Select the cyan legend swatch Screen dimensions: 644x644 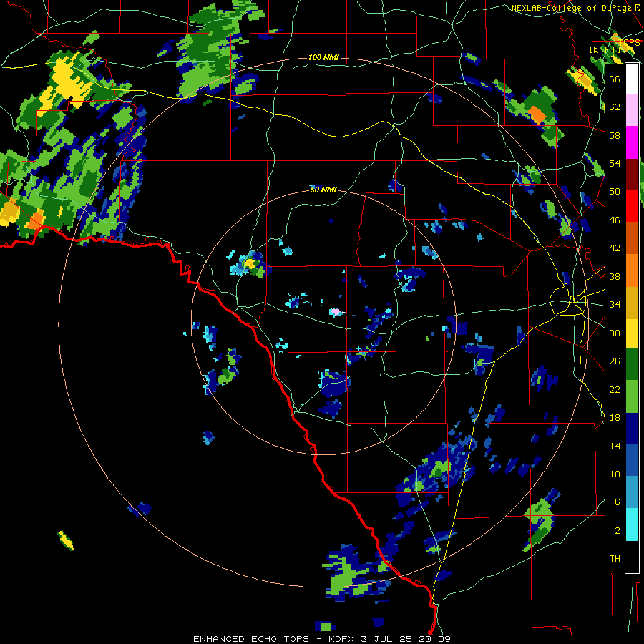[x=632, y=525]
